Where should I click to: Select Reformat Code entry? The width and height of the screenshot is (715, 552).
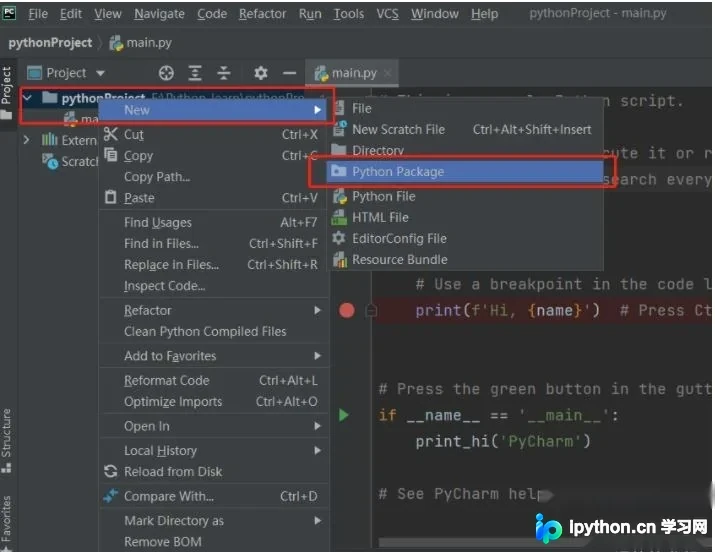213,380
